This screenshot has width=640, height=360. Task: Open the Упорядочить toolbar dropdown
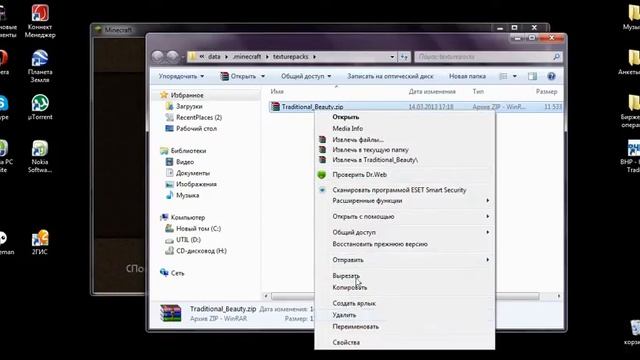(181, 76)
